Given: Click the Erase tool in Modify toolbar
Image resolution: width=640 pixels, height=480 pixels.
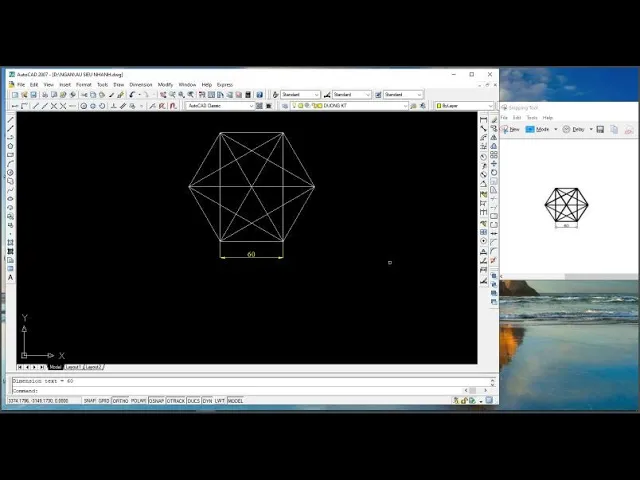Looking at the screenshot, I should pos(494,120).
